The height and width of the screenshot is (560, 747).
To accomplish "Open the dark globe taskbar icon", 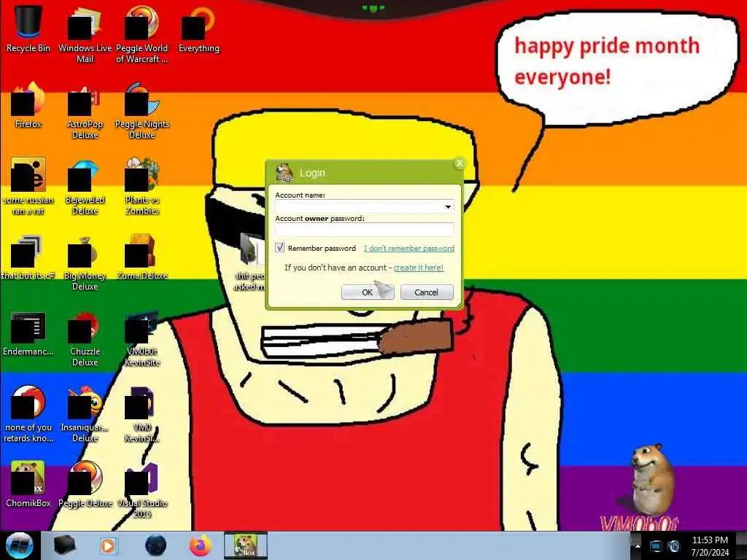I will (155, 545).
